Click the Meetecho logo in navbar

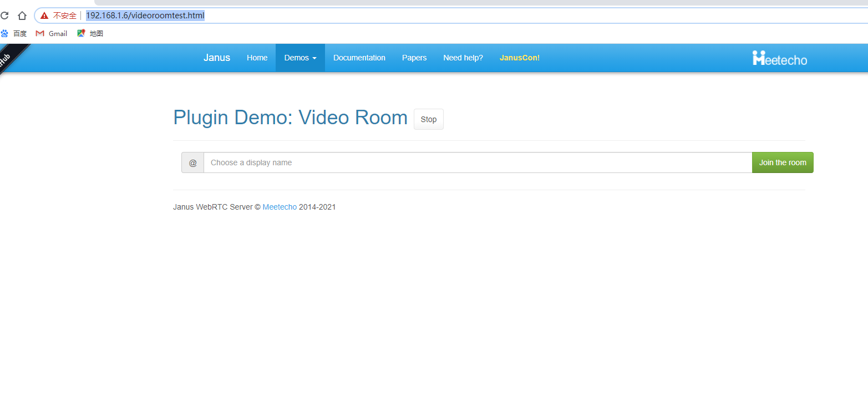780,58
